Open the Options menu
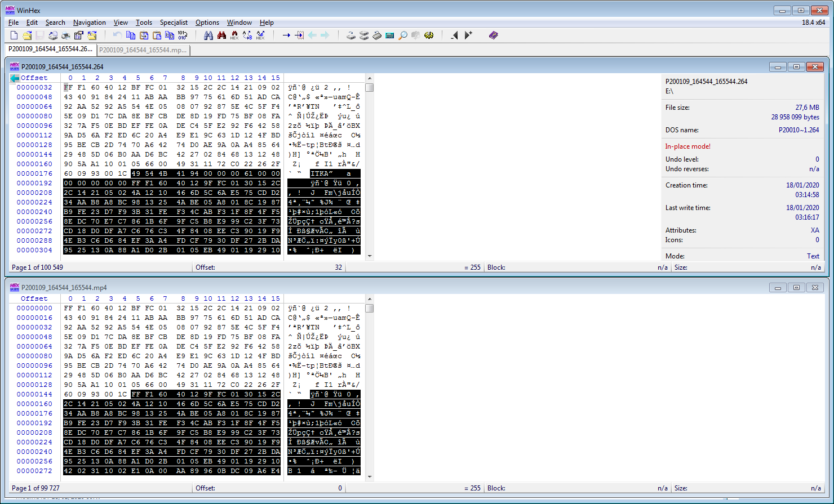 coord(207,23)
